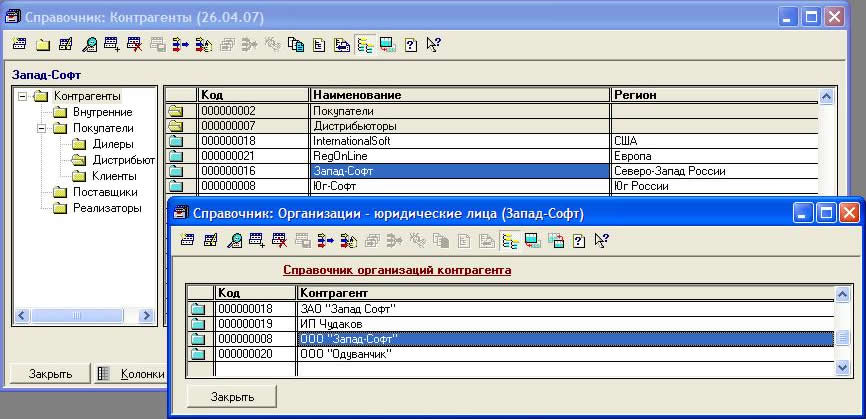Click the cyan window icon in Организации toolbar
This screenshot has height=419, width=866.
532,240
